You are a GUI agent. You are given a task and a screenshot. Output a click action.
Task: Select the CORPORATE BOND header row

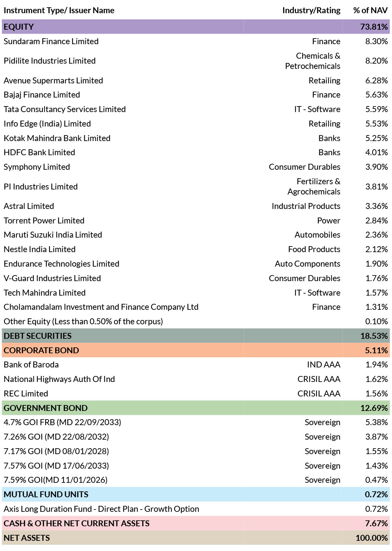tap(196, 350)
